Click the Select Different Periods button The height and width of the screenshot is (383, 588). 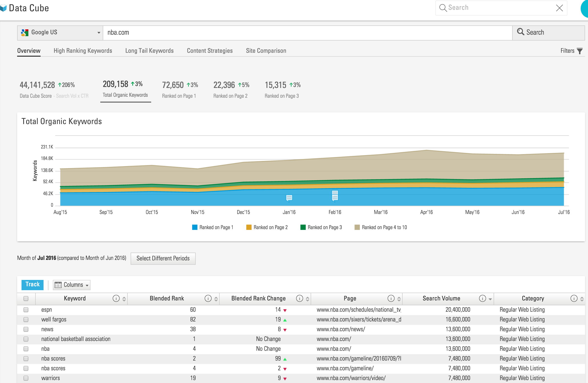pyautogui.click(x=163, y=258)
